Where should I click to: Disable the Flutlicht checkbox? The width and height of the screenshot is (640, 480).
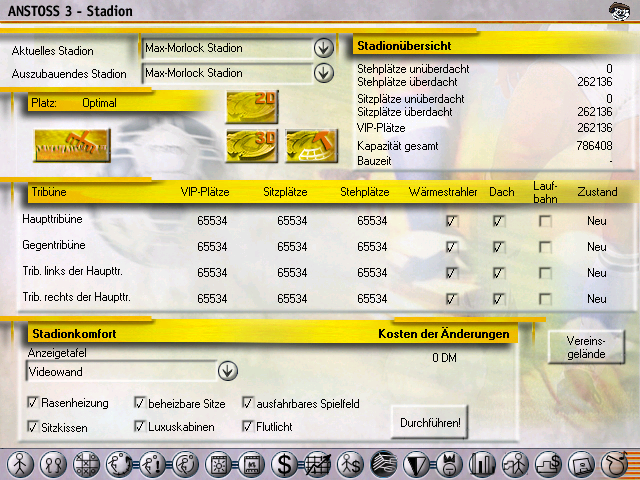[x=248, y=426]
